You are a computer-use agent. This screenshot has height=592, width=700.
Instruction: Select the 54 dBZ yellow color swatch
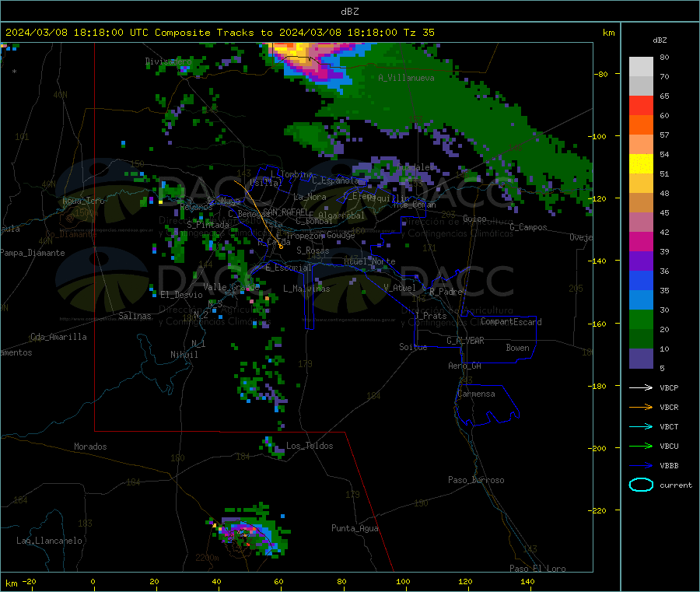pos(641,164)
